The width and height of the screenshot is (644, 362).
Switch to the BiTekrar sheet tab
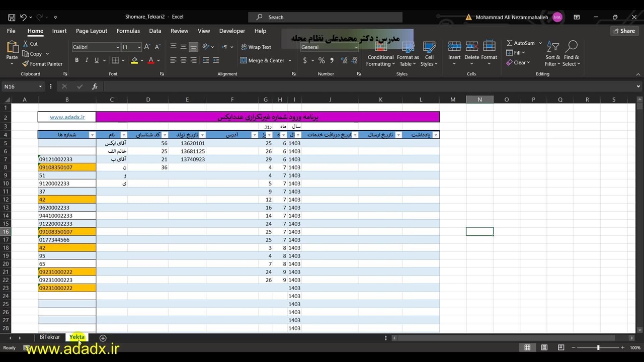click(49, 337)
